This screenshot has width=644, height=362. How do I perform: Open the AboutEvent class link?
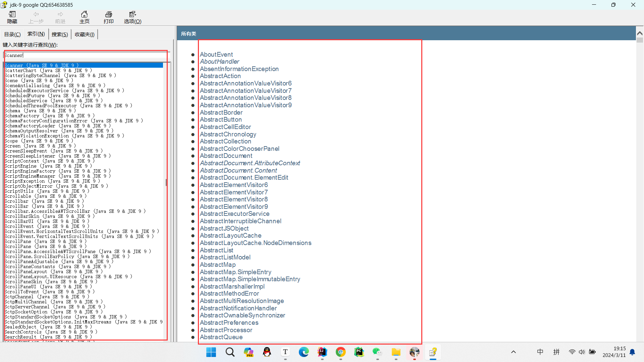point(216,54)
